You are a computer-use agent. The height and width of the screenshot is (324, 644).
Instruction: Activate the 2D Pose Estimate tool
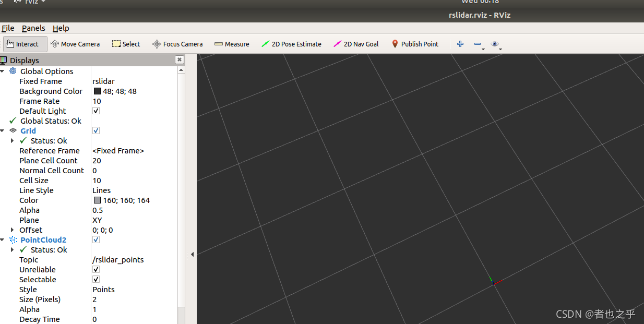[291, 44]
